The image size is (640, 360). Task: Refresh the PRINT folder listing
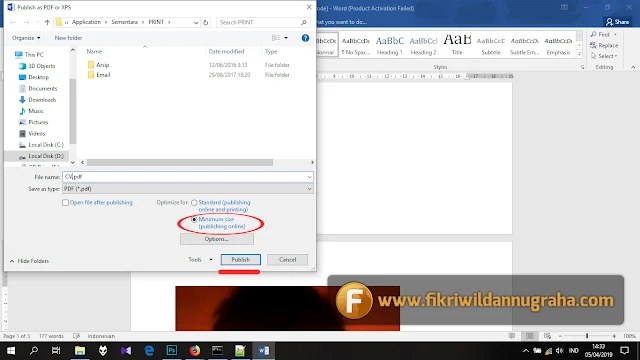tap(206, 22)
